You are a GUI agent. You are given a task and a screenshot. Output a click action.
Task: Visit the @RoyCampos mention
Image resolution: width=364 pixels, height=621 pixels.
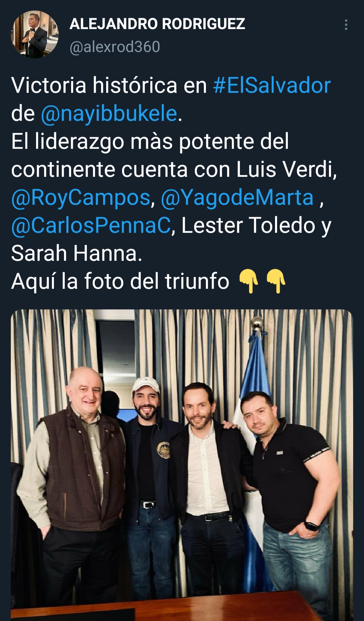coord(81,197)
